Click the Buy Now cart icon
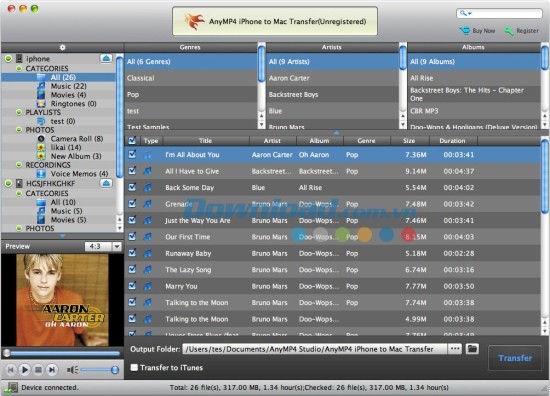The image size is (550, 396). pos(464,31)
